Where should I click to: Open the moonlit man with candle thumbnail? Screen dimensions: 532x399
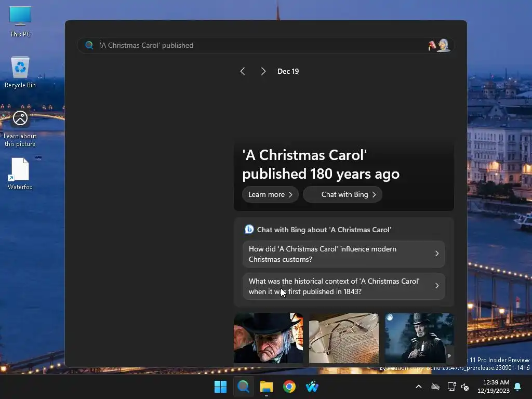pyautogui.click(x=419, y=338)
